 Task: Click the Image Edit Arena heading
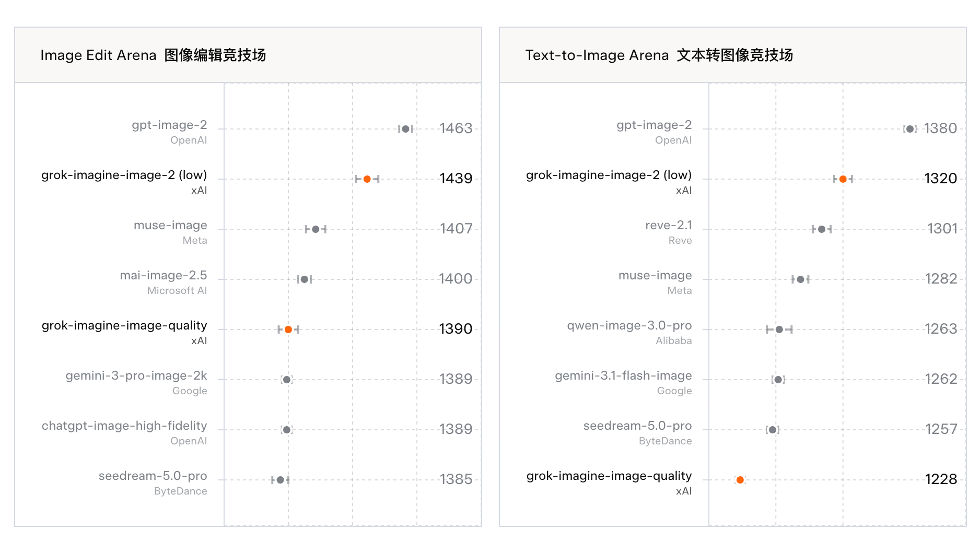pos(153,55)
